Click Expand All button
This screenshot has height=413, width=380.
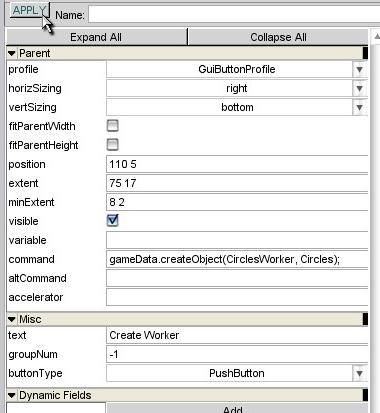[x=97, y=37]
